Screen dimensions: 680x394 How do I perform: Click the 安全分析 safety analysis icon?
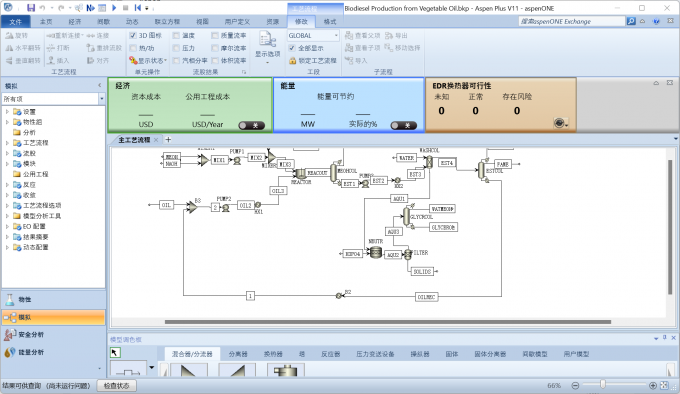pyautogui.click(x=10, y=334)
